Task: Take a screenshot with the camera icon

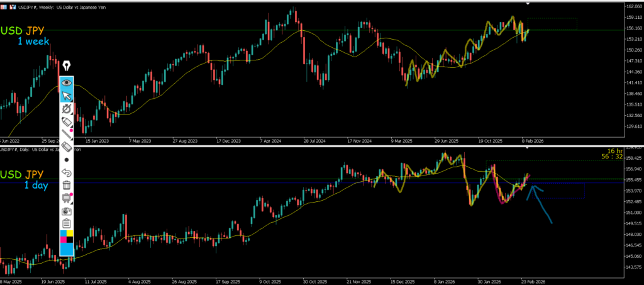Action: [x=66, y=211]
